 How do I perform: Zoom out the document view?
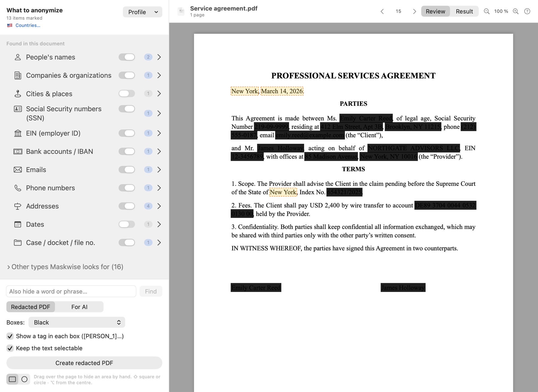coord(487,11)
